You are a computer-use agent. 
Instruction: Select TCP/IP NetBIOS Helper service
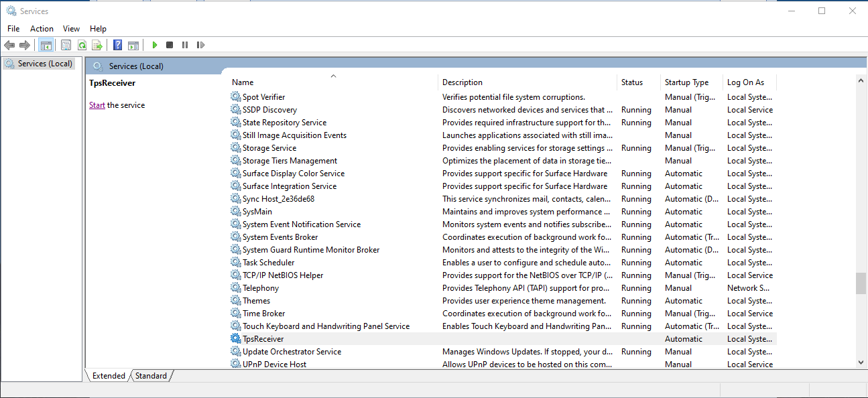[x=503, y=275]
